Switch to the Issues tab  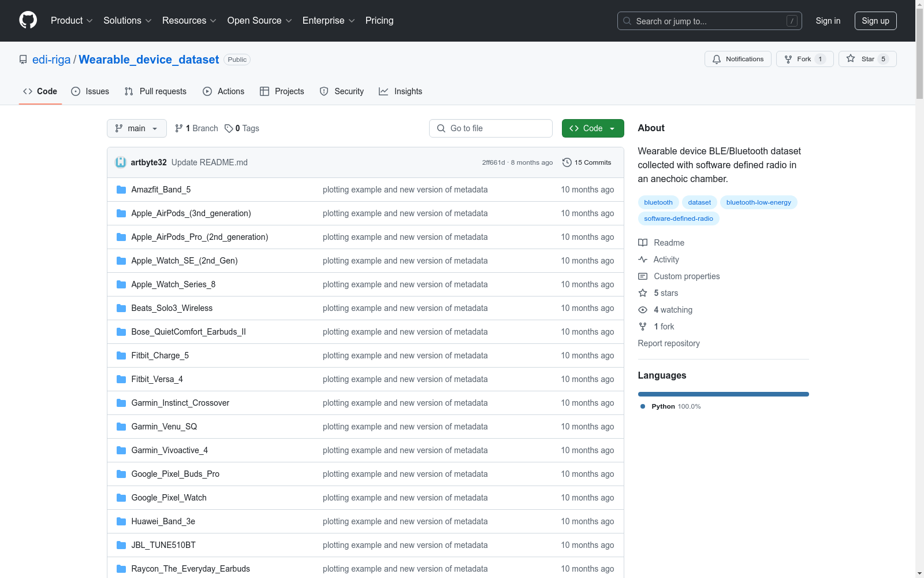pyautogui.click(x=90, y=91)
